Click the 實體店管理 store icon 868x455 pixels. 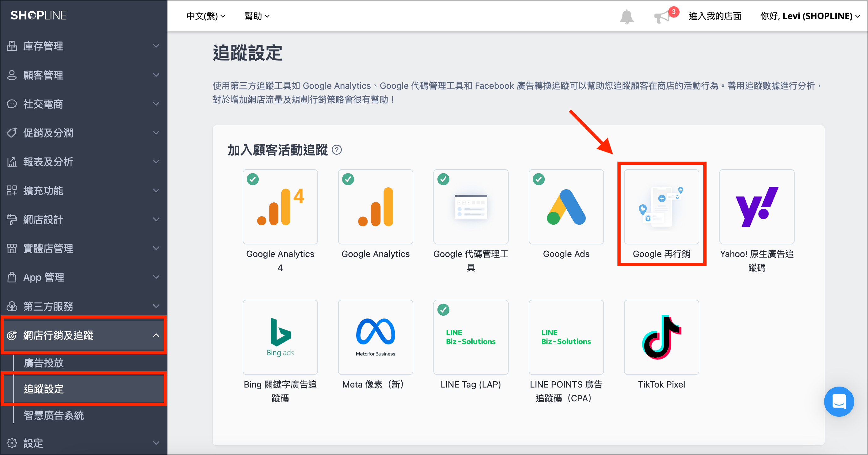click(x=12, y=248)
